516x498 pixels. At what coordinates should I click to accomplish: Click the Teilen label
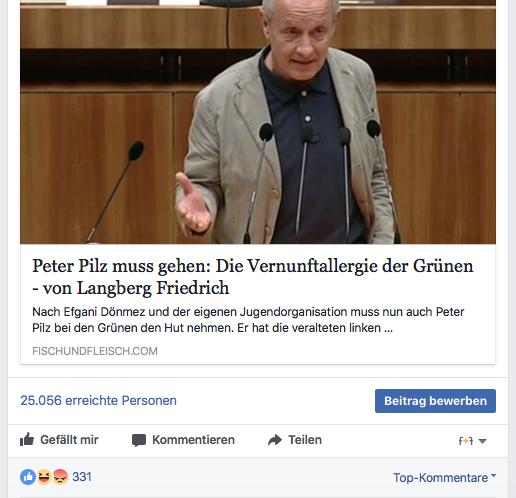click(x=305, y=440)
